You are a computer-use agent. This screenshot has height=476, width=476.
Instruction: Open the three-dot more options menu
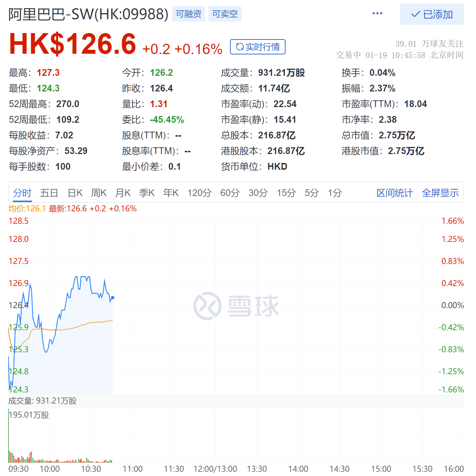377,14
